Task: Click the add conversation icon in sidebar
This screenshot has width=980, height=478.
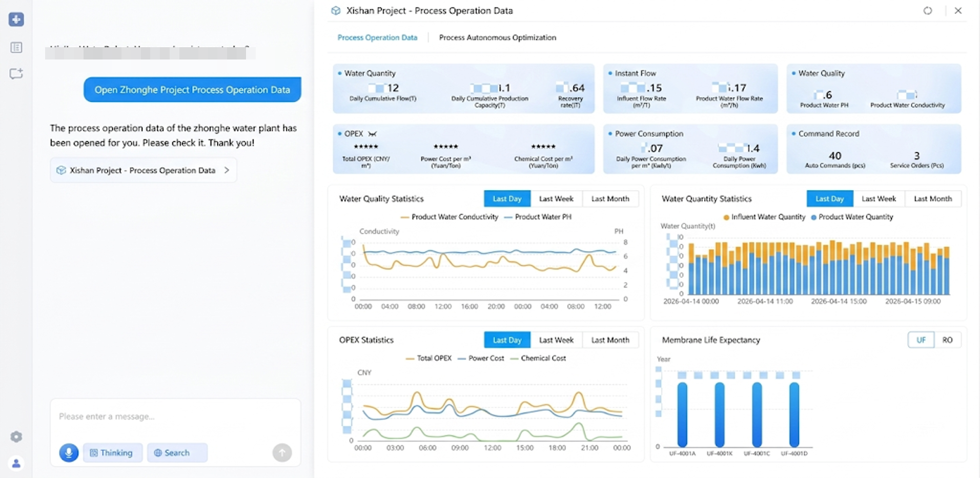Action: [16, 73]
